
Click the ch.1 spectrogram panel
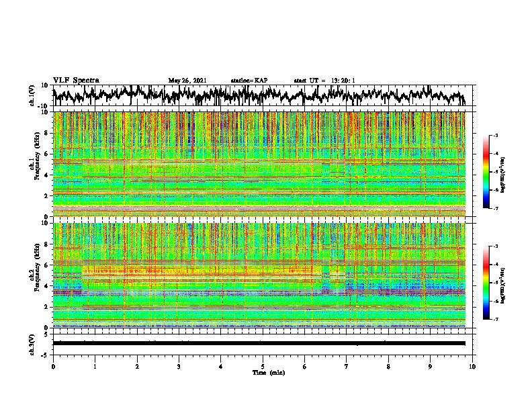(x=259, y=164)
